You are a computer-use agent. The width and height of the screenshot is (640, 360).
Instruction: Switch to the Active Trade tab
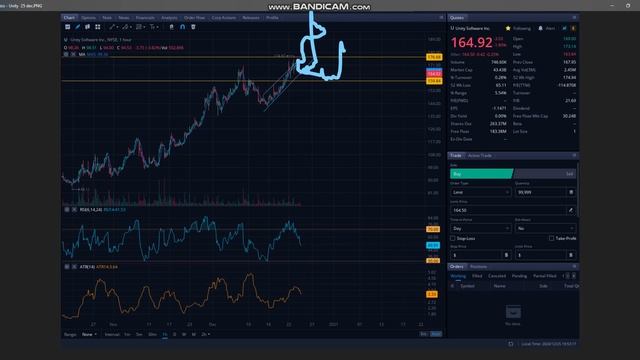(x=480, y=156)
